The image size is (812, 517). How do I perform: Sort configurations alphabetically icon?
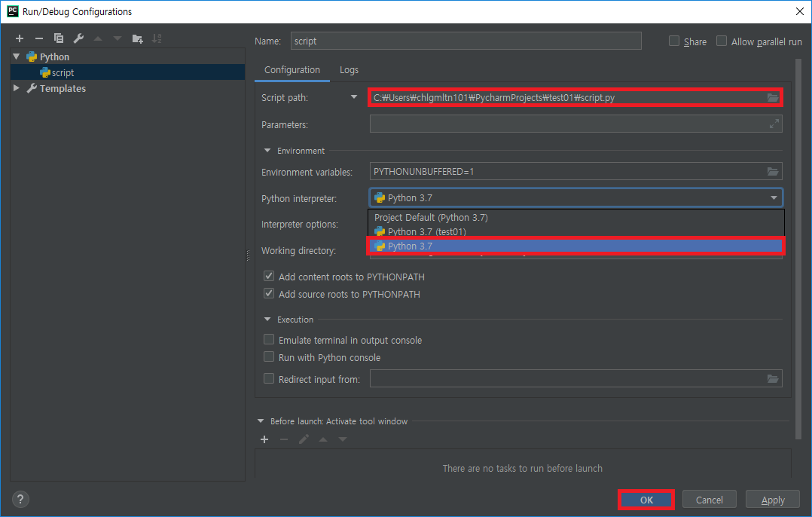157,38
